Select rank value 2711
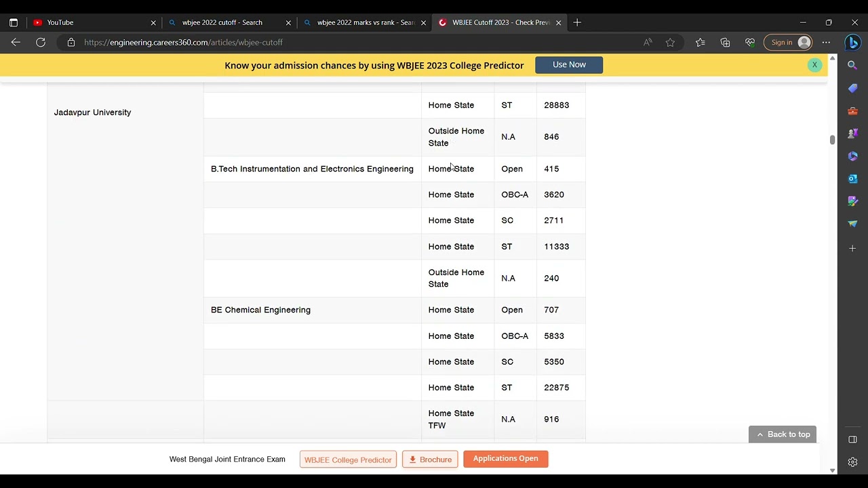This screenshot has height=488, width=868. [x=553, y=220]
